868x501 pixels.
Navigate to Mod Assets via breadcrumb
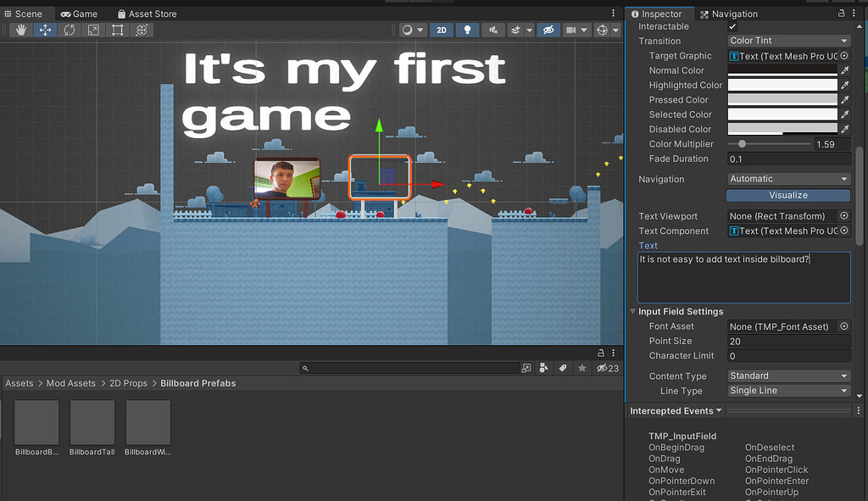click(71, 383)
